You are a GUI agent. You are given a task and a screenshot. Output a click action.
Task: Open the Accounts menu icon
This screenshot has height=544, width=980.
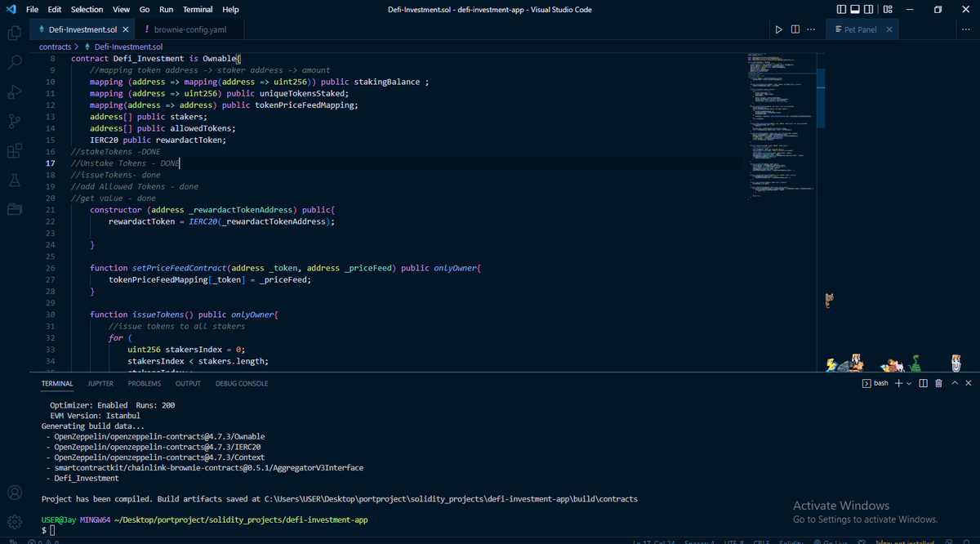[14, 493]
